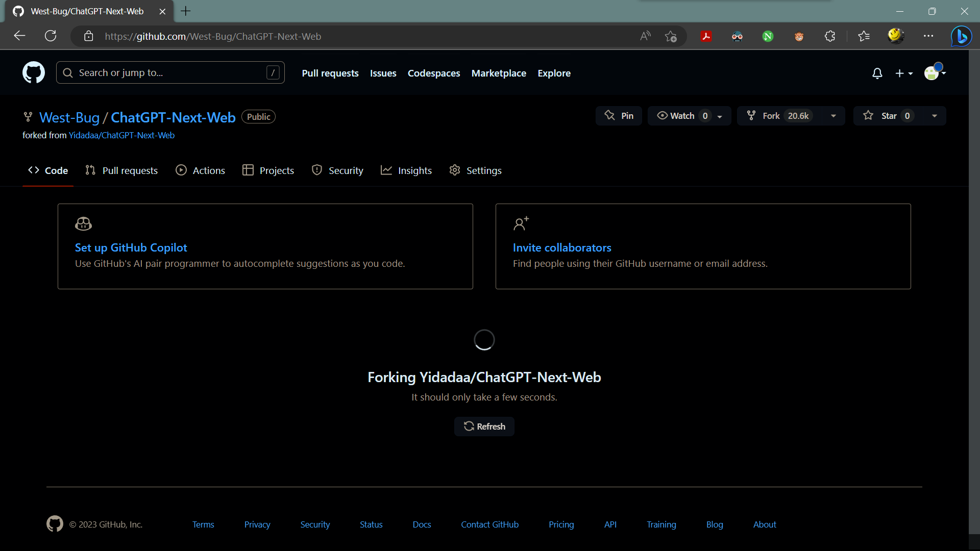
Task: Click the Invite collaborators person icon
Action: click(x=521, y=223)
